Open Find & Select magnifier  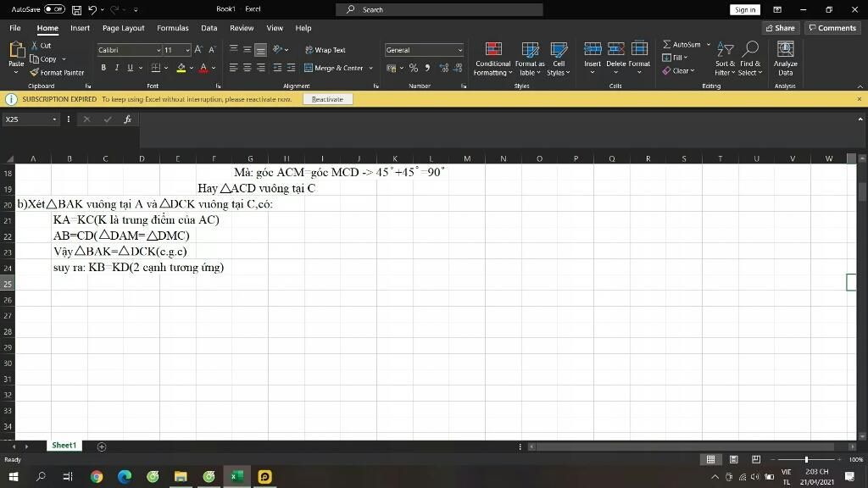tap(750, 58)
